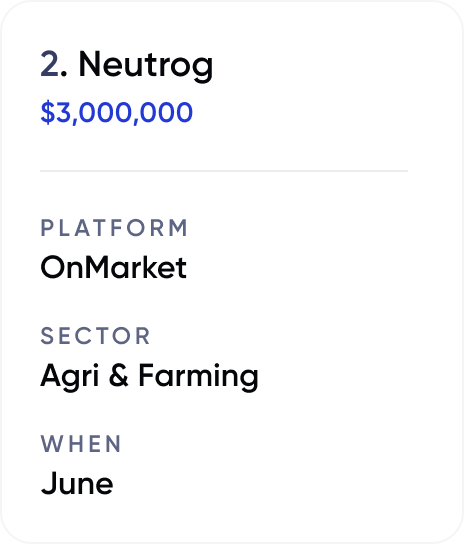Click the WHEN label
This screenshot has height=544, width=464.
(81, 444)
